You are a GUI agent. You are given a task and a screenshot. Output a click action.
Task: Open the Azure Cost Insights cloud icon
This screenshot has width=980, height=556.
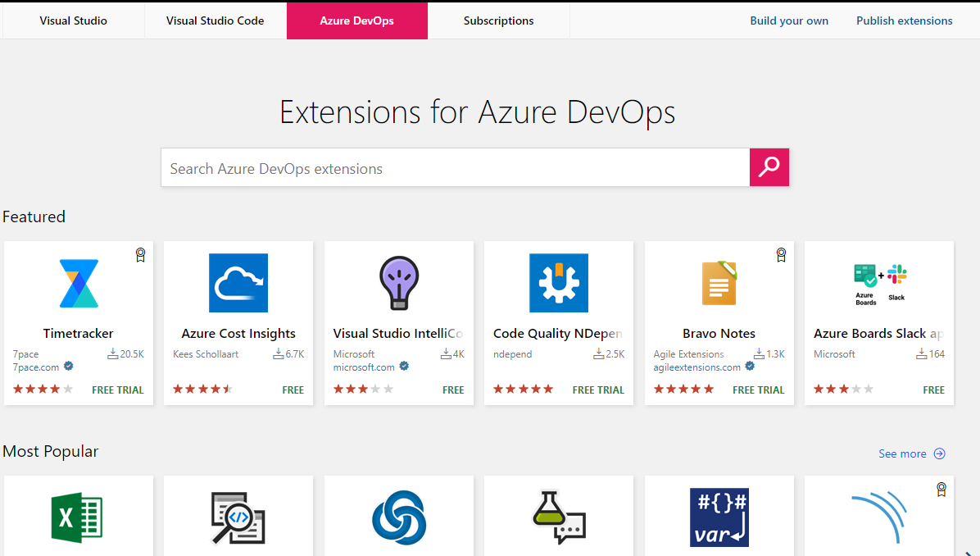(x=238, y=283)
